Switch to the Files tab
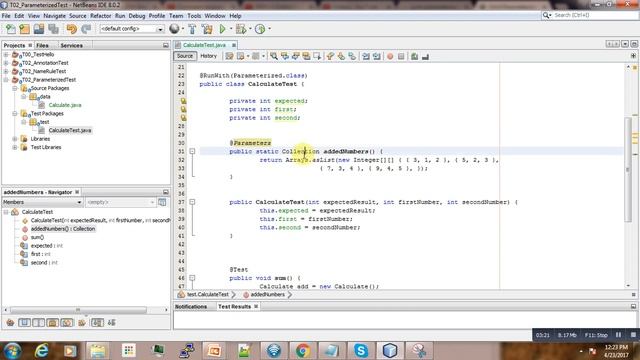This screenshot has width=640, height=360. (42, 45)
